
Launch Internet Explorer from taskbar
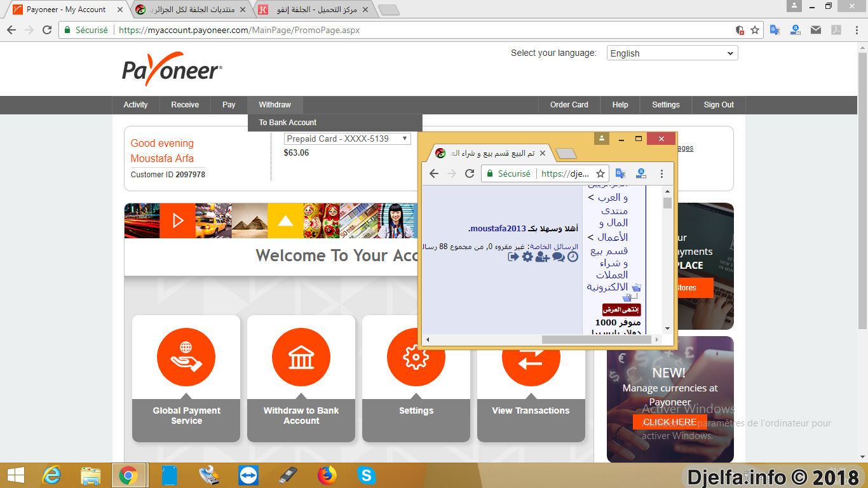click(x=51, y=475)
